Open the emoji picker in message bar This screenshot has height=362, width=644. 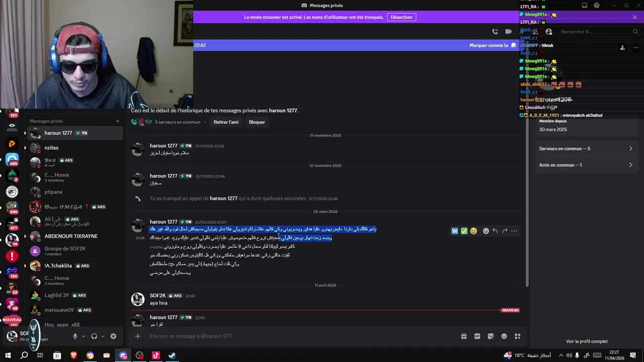tap(504, 336)
